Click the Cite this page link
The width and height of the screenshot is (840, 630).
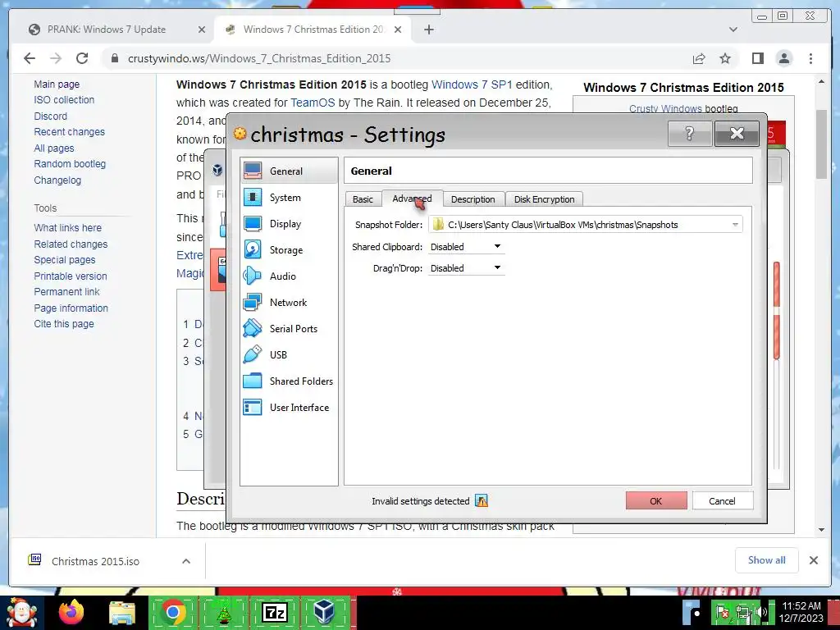tap(64, 323)
